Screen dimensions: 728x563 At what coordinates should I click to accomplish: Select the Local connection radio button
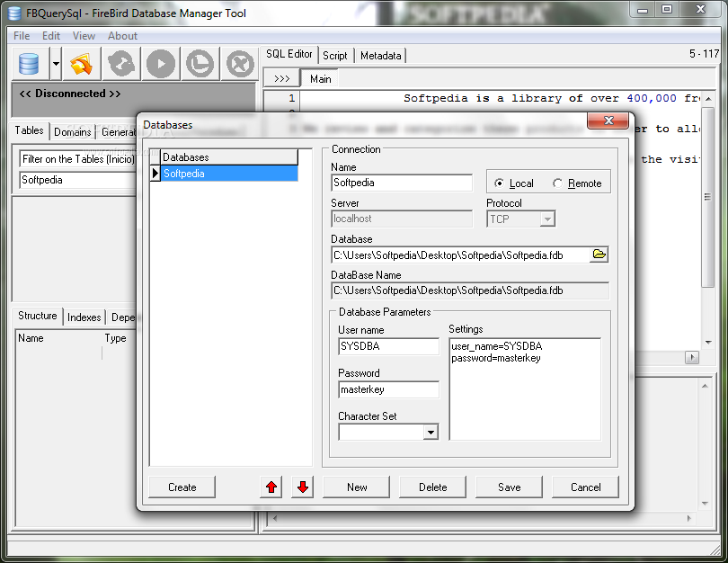(x=499, y=183)
